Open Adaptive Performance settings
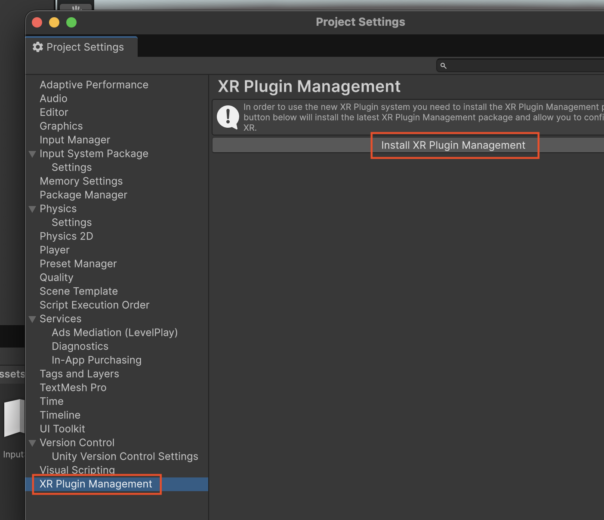 (94, 85)
